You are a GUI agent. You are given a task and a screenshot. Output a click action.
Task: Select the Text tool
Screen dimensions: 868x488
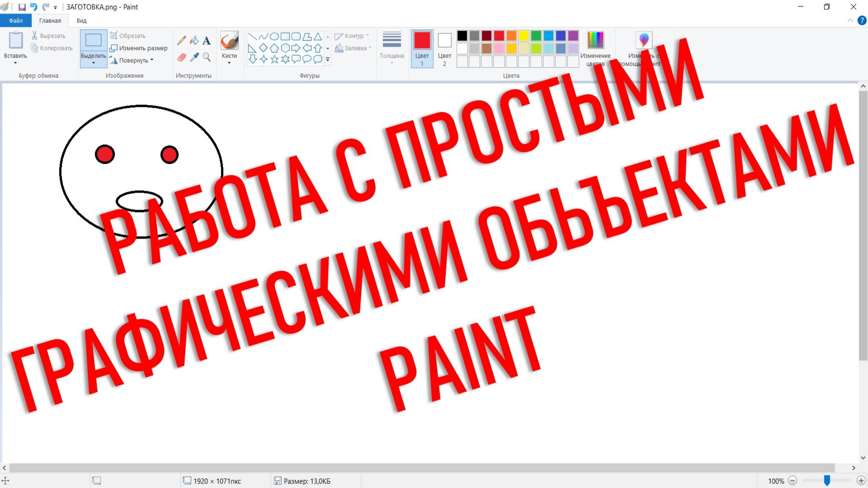207,40
